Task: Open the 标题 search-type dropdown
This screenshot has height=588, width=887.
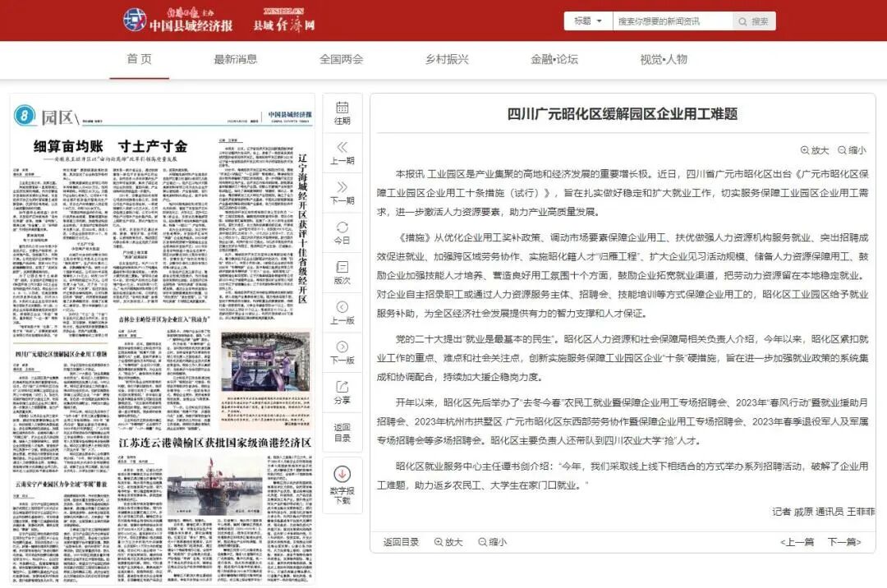Action: click(x=588, y=21)
